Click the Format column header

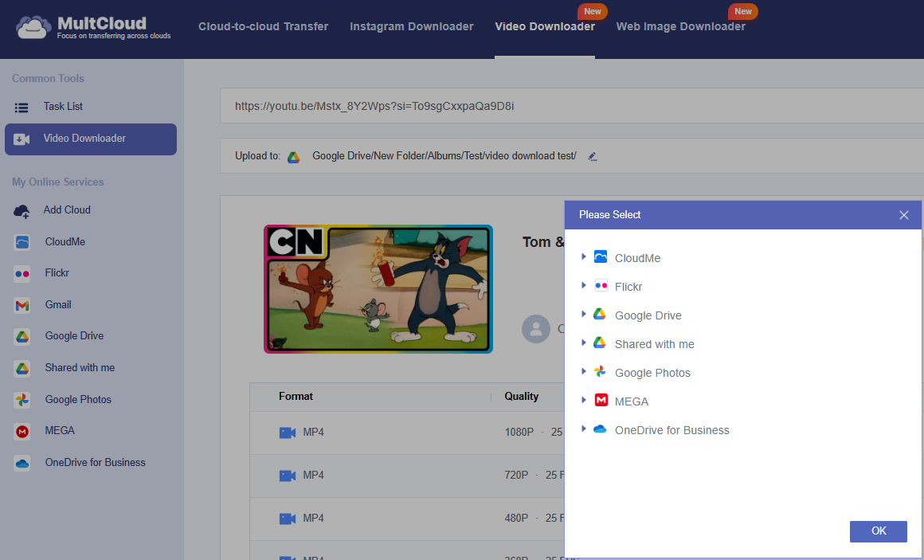296,397
